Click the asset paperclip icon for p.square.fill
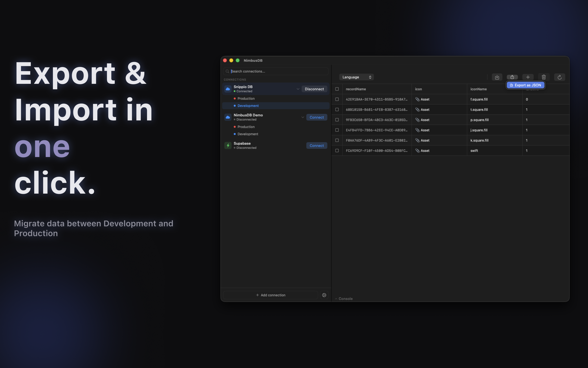Image resolution: width=588 pixels, height=368 pixels. click(418, 120)
